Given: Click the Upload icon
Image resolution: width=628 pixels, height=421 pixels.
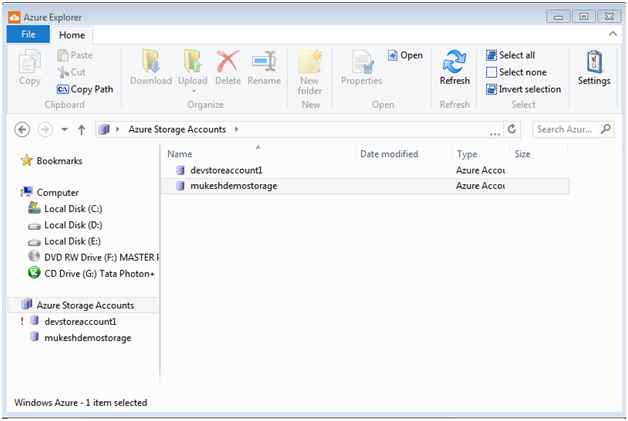Looking at the screenshot, I should (x=193, y=61).
